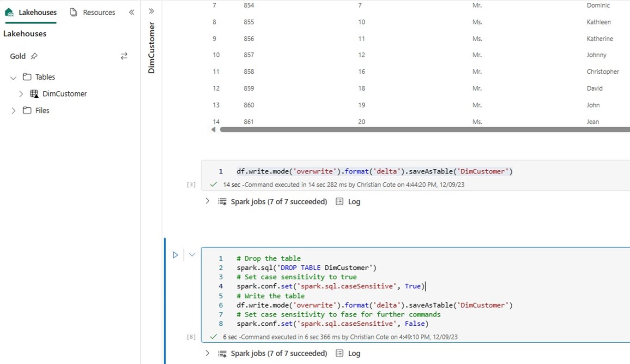Click the DimCustomer table icon
The image size is (630, 364).
point(34,94)
